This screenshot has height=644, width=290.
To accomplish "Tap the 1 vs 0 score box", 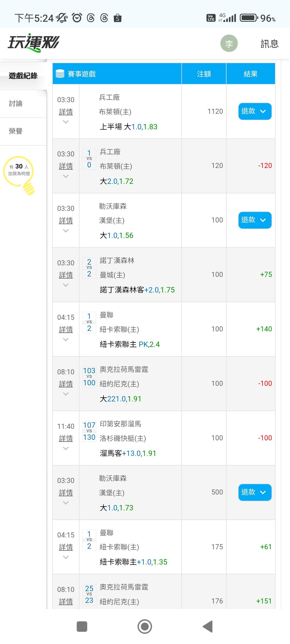I will pyautogui.click(x=89, y=159).
